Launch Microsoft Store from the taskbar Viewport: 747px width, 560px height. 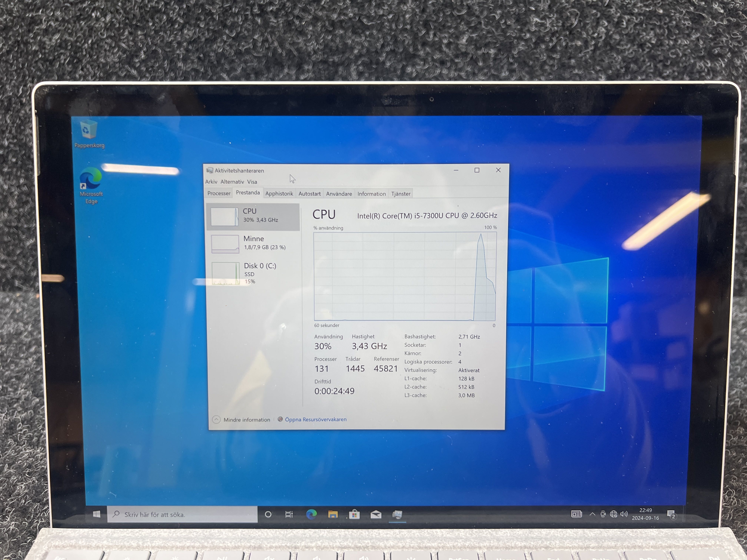(354, 514)
